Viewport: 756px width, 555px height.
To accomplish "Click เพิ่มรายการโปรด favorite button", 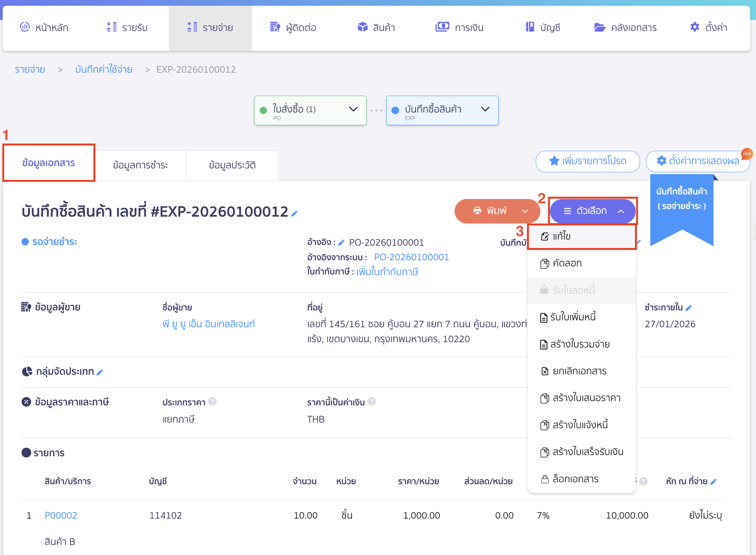I will point(587,161).
